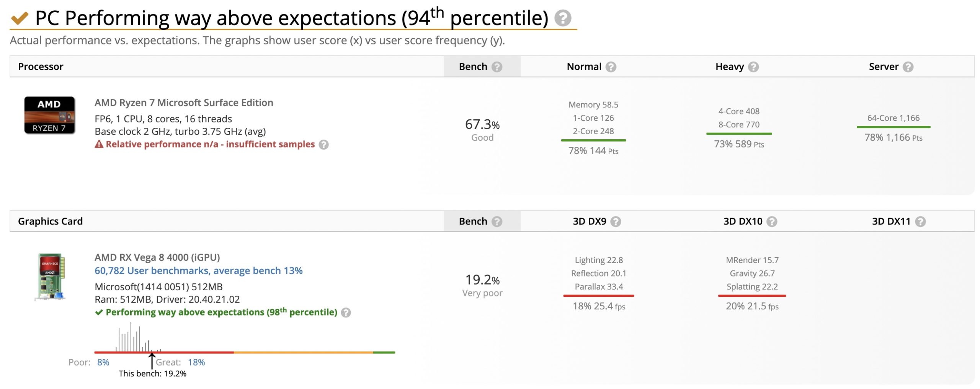This screenshot has width=980, height=389.
Task: Click help icon after 98th percentile text
Action: coord(346,313)
